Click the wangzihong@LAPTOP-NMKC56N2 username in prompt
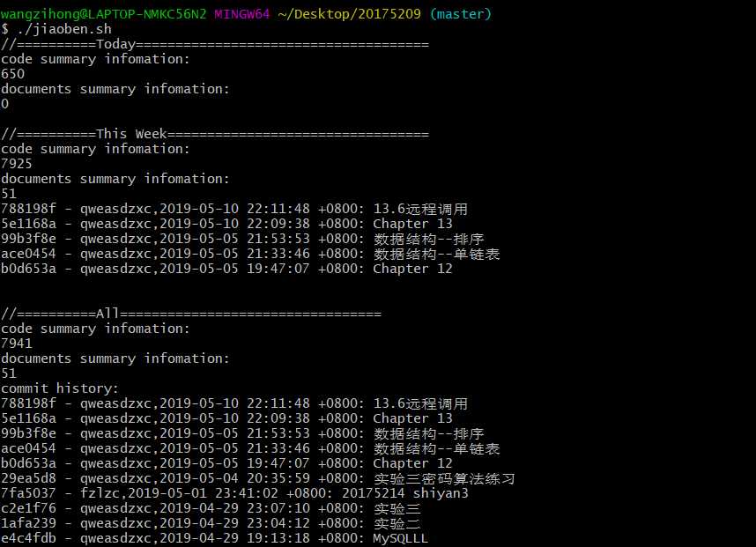756x547 pixels. tap(102, 14)
